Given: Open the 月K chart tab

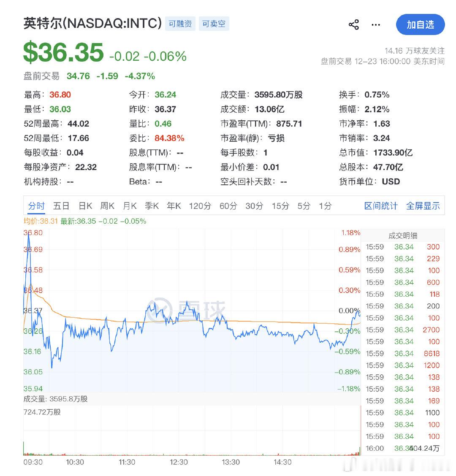Looking at the screenshot, I should 130,206.
